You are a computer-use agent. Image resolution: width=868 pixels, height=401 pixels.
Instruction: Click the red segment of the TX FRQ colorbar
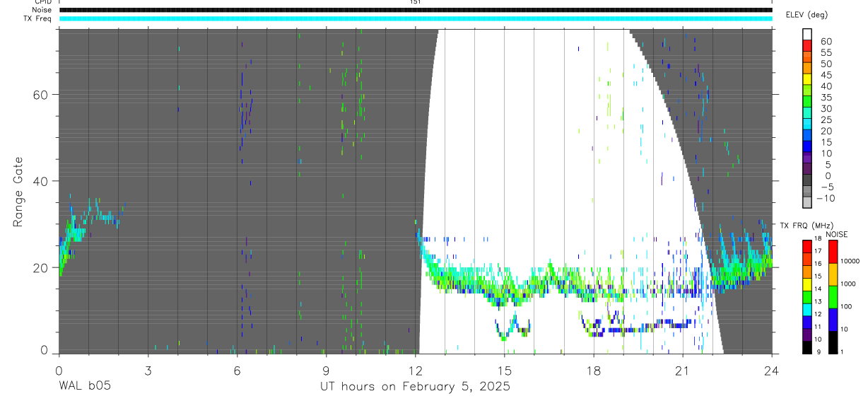pyautogui.click(x=807, y=247)
